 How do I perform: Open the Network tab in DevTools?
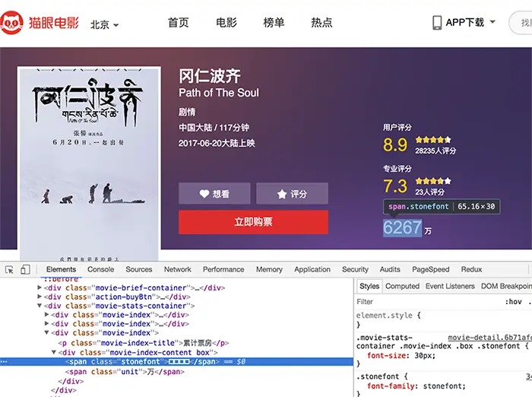click(x=177, y=269)
